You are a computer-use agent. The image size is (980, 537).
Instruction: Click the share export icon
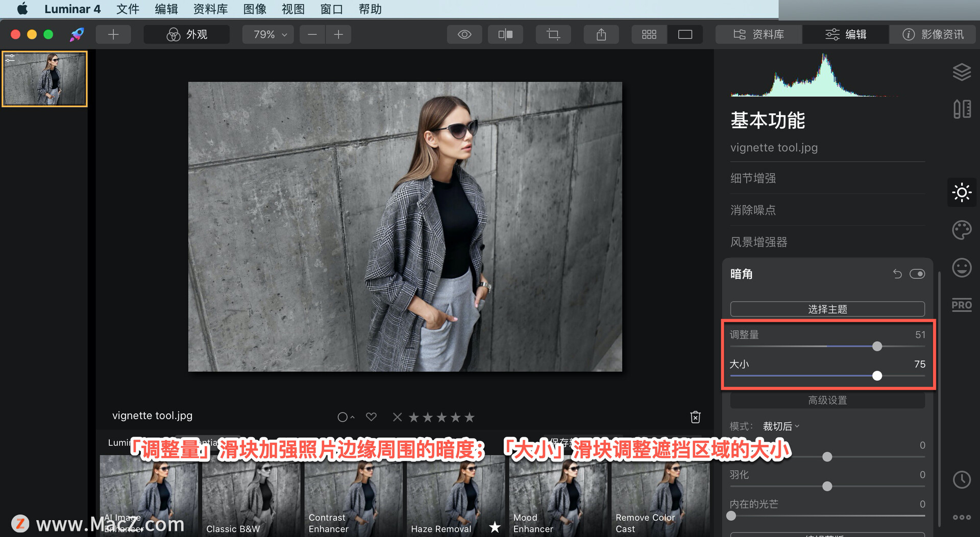(x=601, y=34)
